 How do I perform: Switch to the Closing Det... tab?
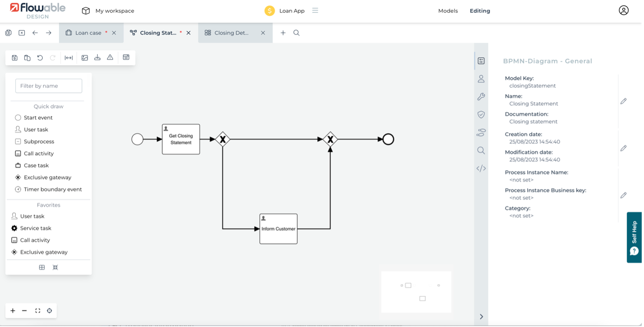point(231,33)
